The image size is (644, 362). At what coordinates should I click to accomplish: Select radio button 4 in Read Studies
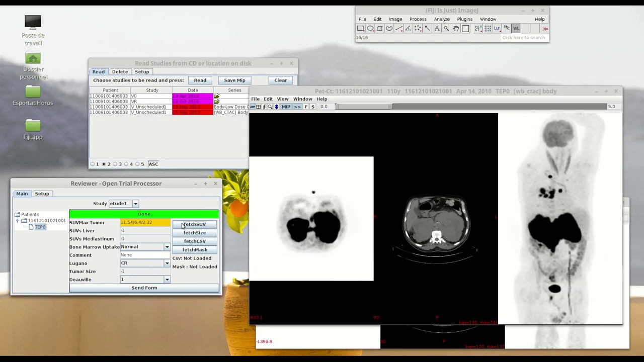[x=126, y=164]
